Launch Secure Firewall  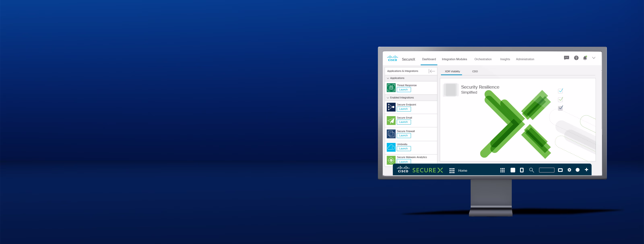pyautogui.click(x=404, y=135)
